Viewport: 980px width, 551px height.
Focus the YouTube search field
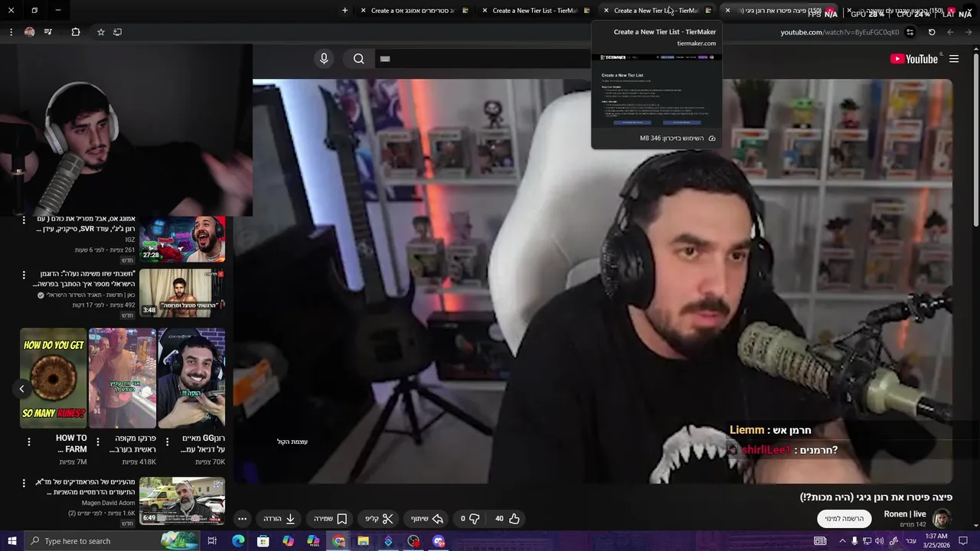click(482, 59)
